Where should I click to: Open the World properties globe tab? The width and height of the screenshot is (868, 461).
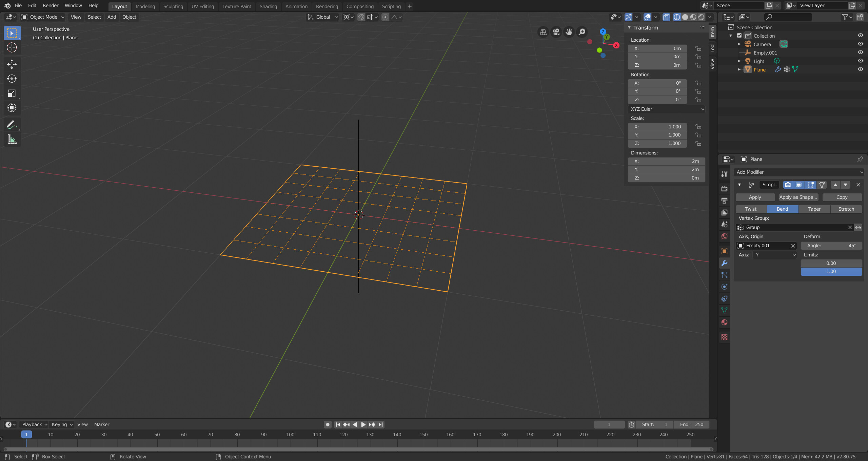click(x=725, y=236)
